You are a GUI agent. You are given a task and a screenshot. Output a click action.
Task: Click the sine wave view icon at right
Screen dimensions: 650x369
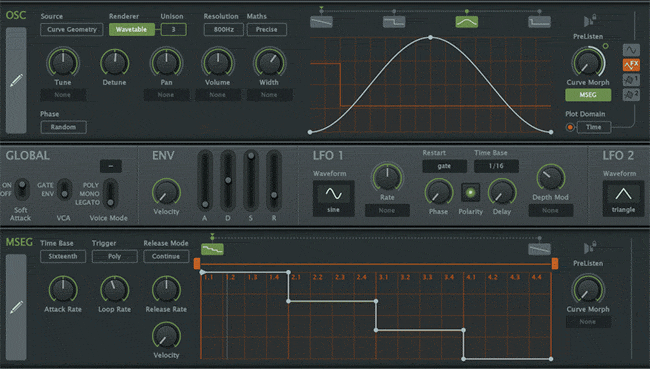tap(631, 50)
